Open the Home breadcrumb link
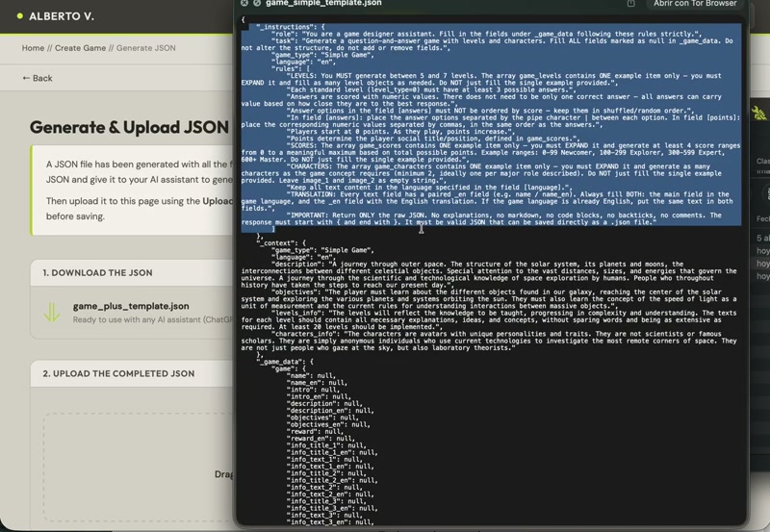 pyautogui.click(x=33, y=48)
